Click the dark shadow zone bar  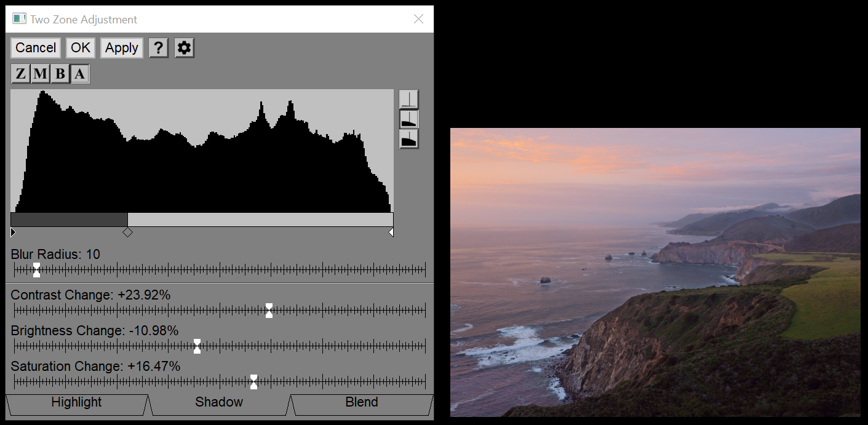(x=69, y=220)
